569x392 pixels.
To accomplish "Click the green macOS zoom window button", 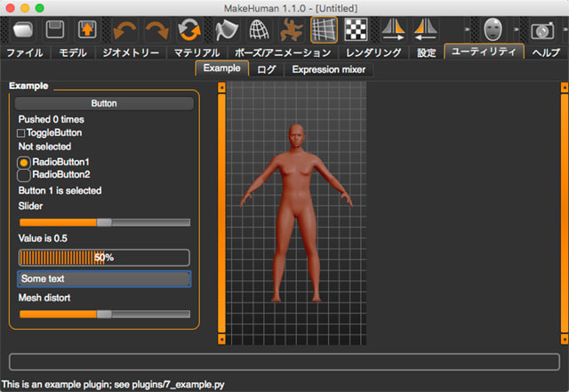I will pyautogui.click(x=39, y=8).
